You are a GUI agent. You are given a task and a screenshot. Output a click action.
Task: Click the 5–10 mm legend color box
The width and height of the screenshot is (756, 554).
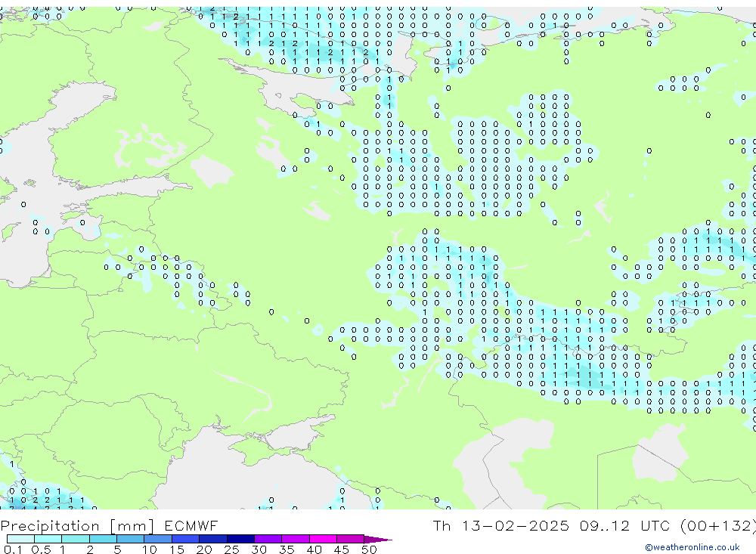[130, 539]
